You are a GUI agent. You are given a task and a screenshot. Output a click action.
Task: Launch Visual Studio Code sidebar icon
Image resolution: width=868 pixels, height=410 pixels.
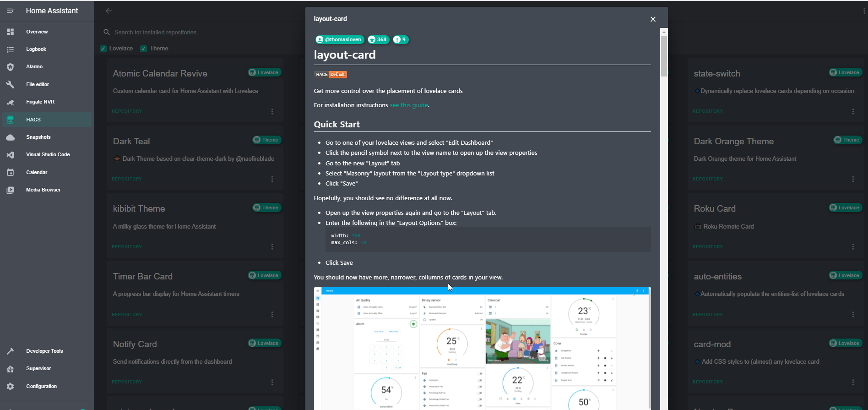click(10, 155)
